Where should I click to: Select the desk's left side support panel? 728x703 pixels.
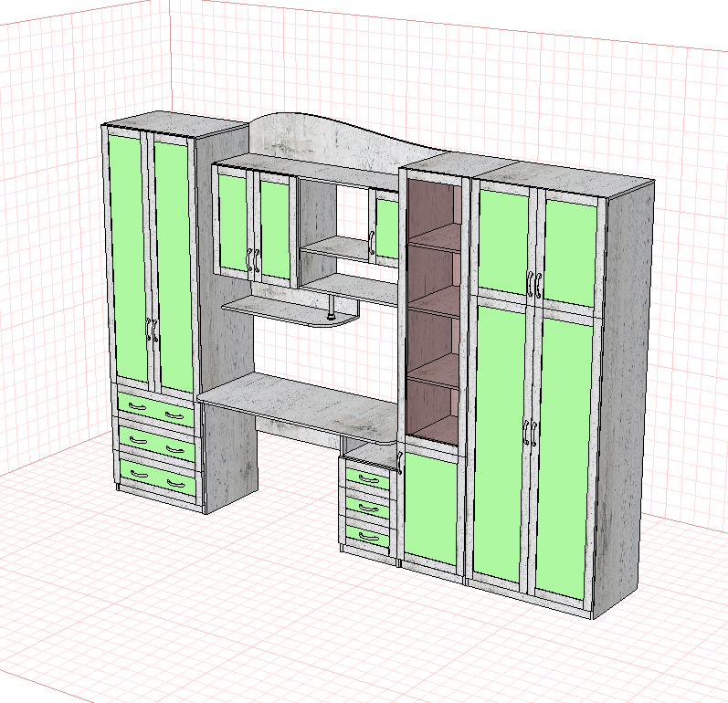pos(231,457)
